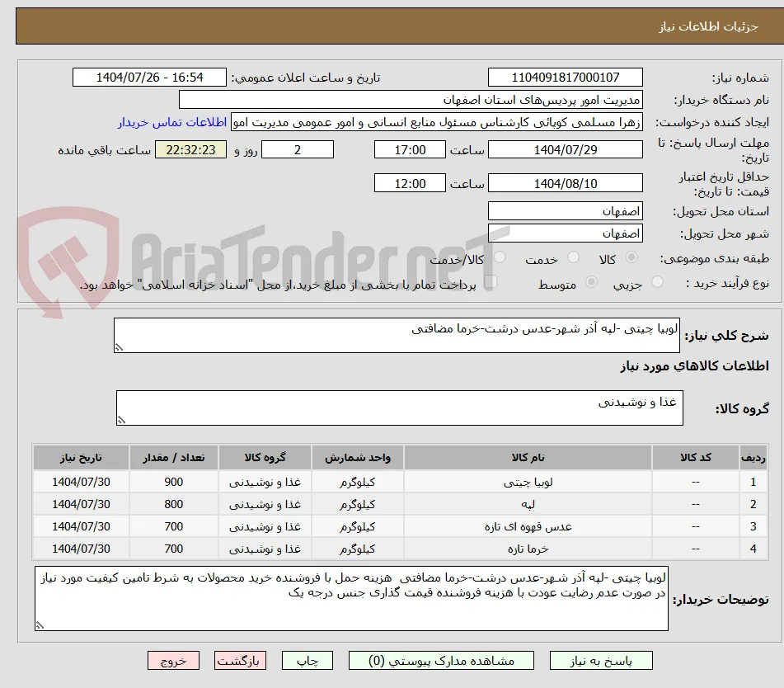Image resolution: width=784 pixels, height=688 pixels.
Task: Click the 'پاسخ به نیاز' button
Action: pyautogui.click(x=601, y=661)
